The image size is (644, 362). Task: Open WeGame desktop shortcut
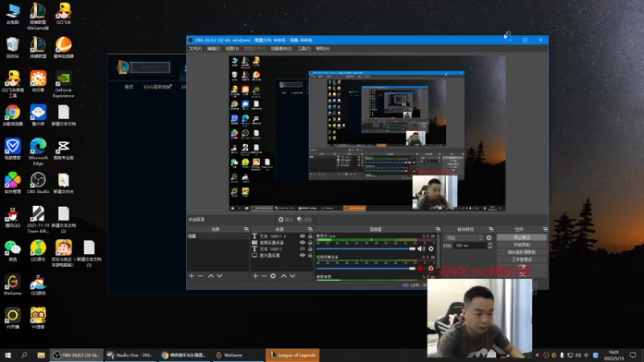pos(13,285)
